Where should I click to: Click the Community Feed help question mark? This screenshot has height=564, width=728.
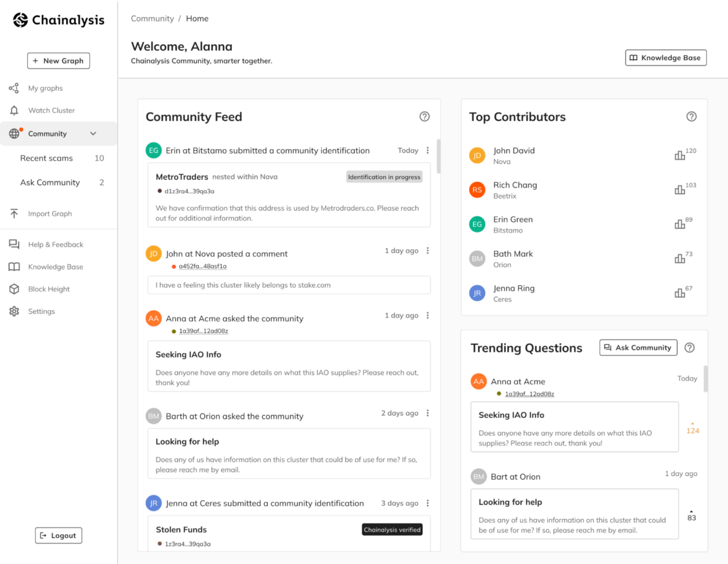tap(425, 116)
